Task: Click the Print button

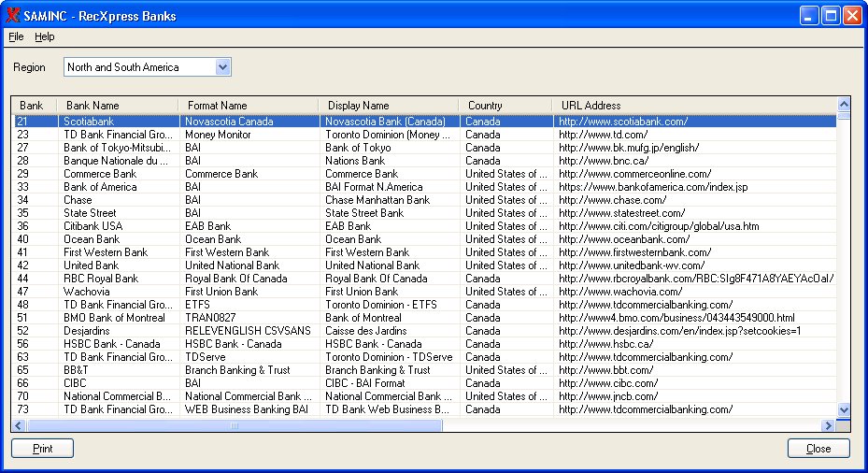Action: 43,448
